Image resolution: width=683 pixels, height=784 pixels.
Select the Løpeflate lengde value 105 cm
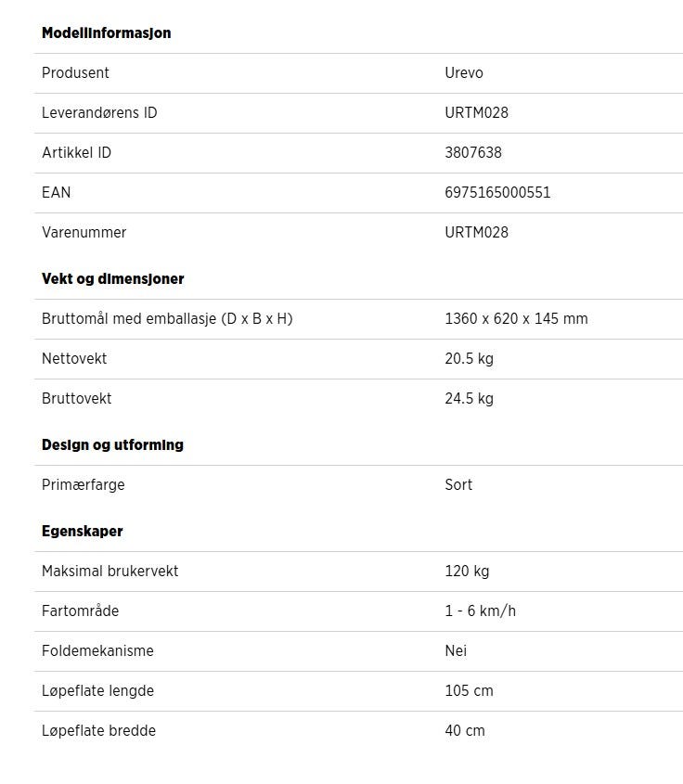pyautogui.click(x=469, y=690)
